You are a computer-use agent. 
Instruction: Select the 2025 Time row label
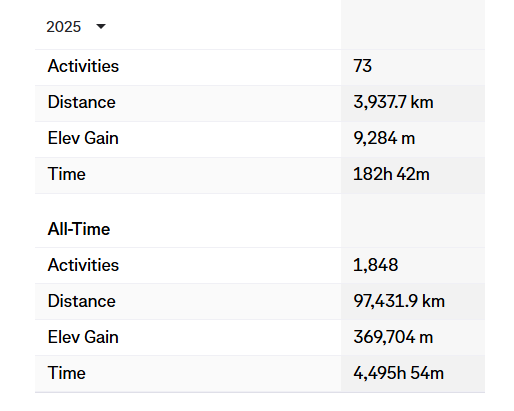click(67, 174)
